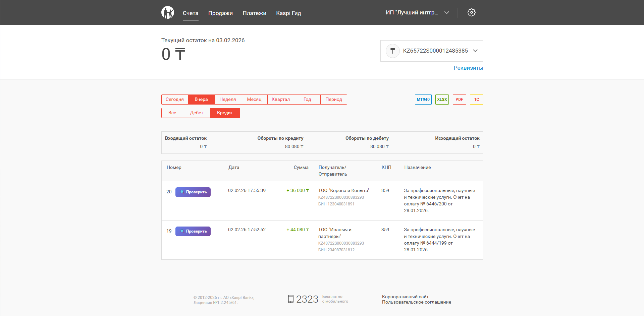The image size is (644, 316).
Task: Choose custom Период date range
Action: pos(333,100)
